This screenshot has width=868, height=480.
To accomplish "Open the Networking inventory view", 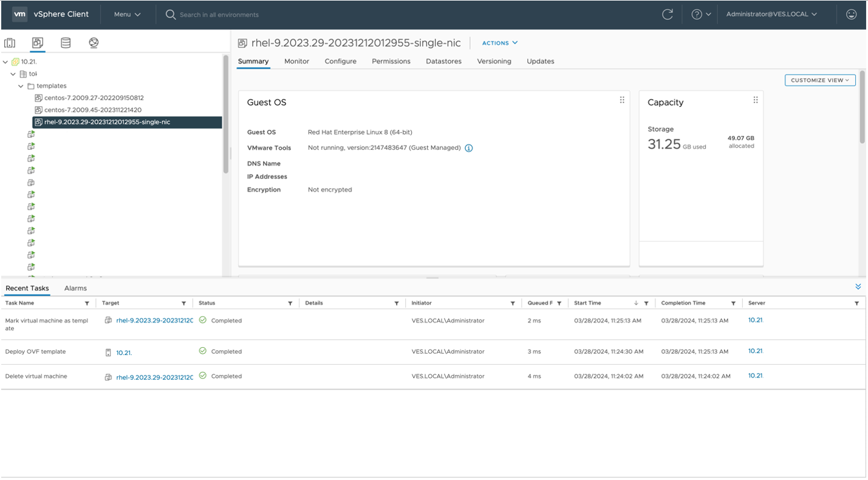I will click(x=93, y=42).
